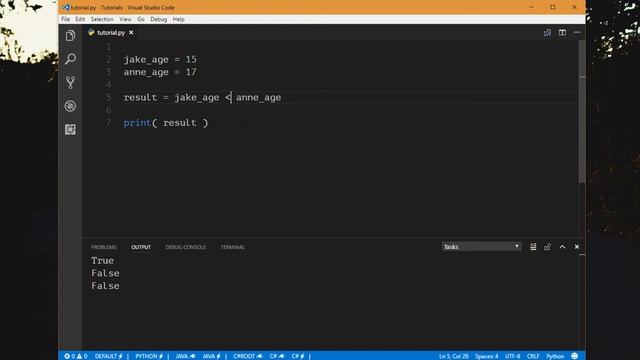The width and height of the screenshot is (640, 360).
Task: Click Python language mode in status bar
Action: pos(555,356)
